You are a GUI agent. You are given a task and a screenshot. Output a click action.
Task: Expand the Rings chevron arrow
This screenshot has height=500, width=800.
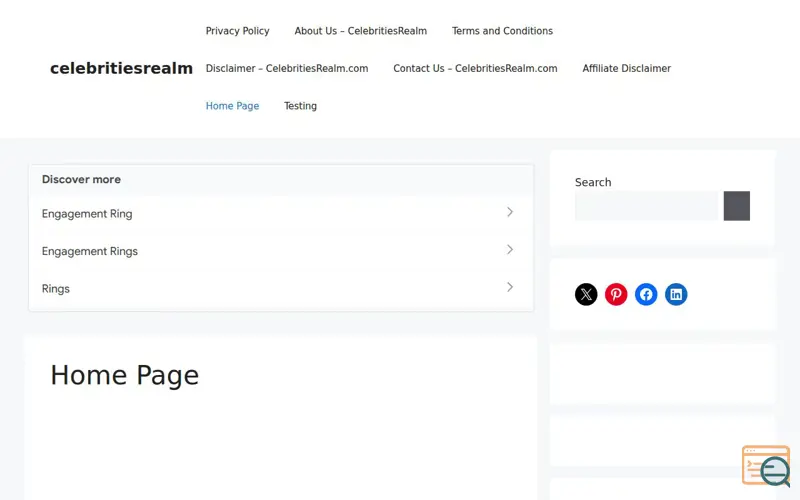tap(510, 287)
